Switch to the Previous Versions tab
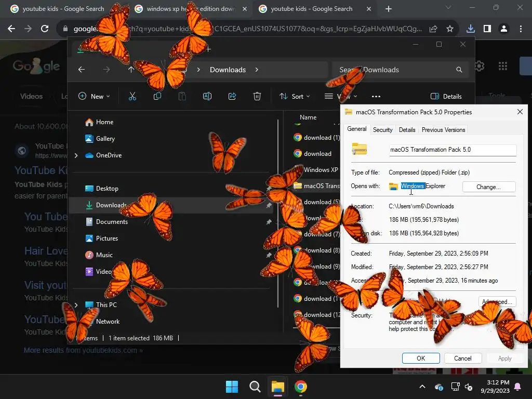 tap(444, 130)
